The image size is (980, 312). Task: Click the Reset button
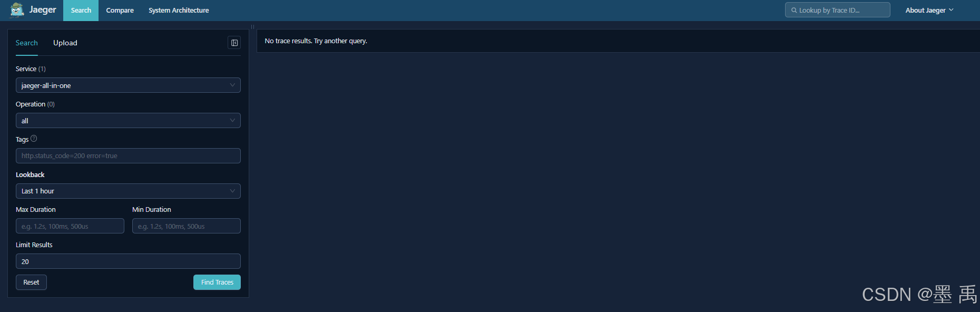pyautogui.click(x=31, y=282)
